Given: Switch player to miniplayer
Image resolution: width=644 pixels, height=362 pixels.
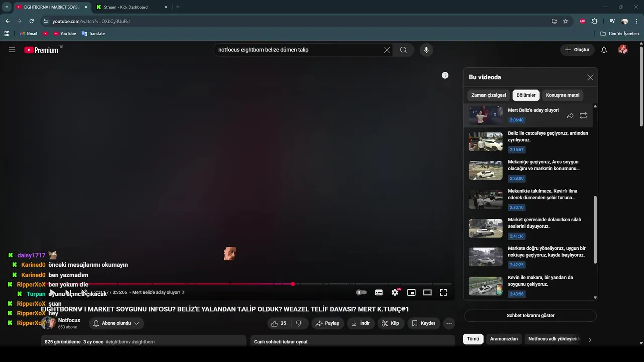Looking at the screenshot, I should [411, 292].
